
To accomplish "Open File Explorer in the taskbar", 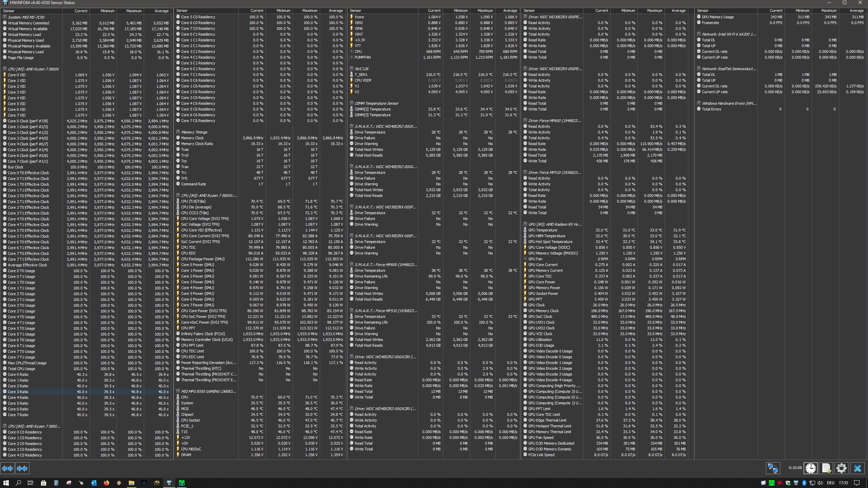I will point(131,483).
